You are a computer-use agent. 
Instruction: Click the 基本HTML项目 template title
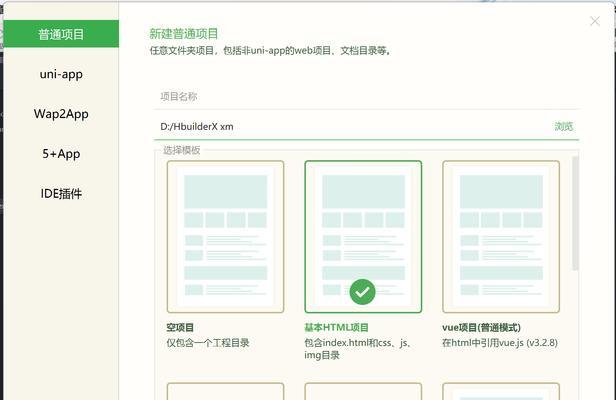(336, 328)
